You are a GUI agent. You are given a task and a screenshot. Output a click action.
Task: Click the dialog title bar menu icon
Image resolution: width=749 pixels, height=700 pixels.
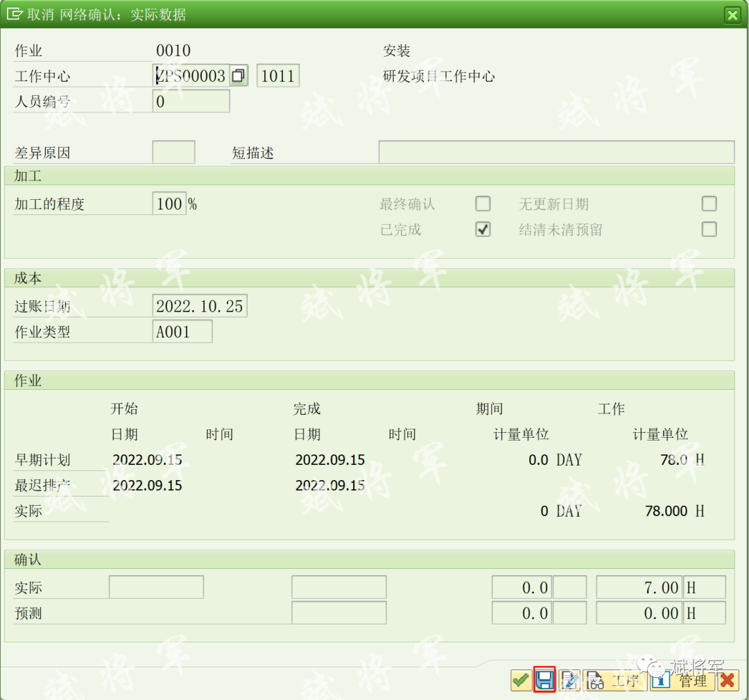[x=15, y=14]
